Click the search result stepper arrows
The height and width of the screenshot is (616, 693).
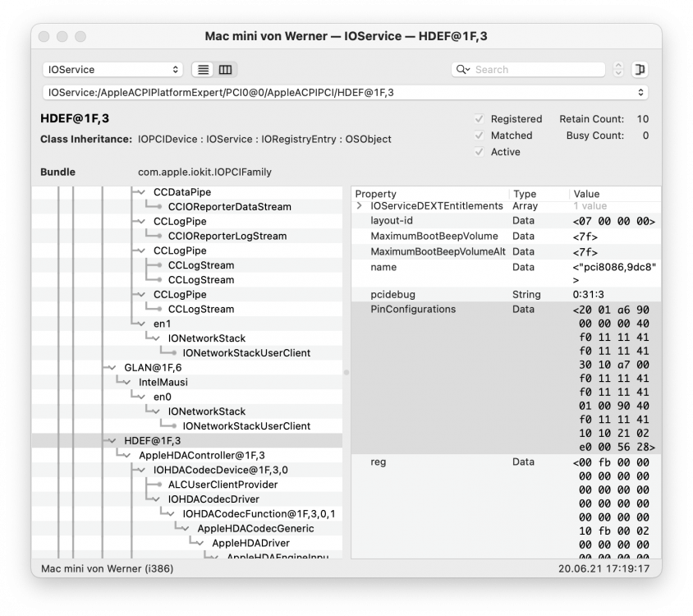pos(618,70)
